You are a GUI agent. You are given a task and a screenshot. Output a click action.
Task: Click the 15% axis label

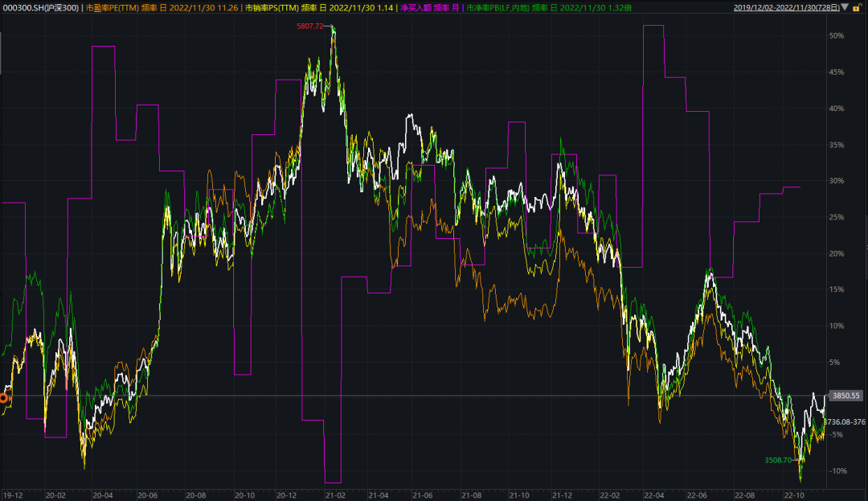pos(837,290)
